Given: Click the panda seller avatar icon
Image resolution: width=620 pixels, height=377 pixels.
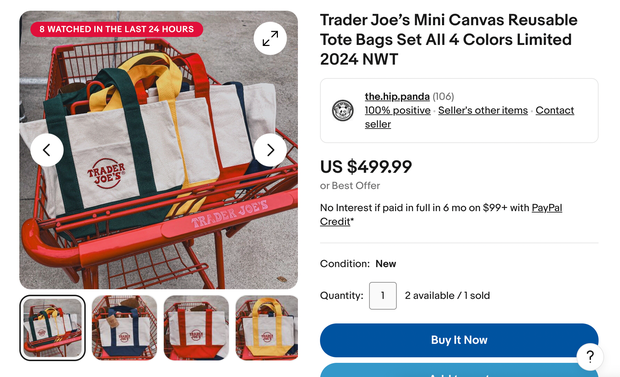Looking at the screenshot, I should tap(342, 110).
